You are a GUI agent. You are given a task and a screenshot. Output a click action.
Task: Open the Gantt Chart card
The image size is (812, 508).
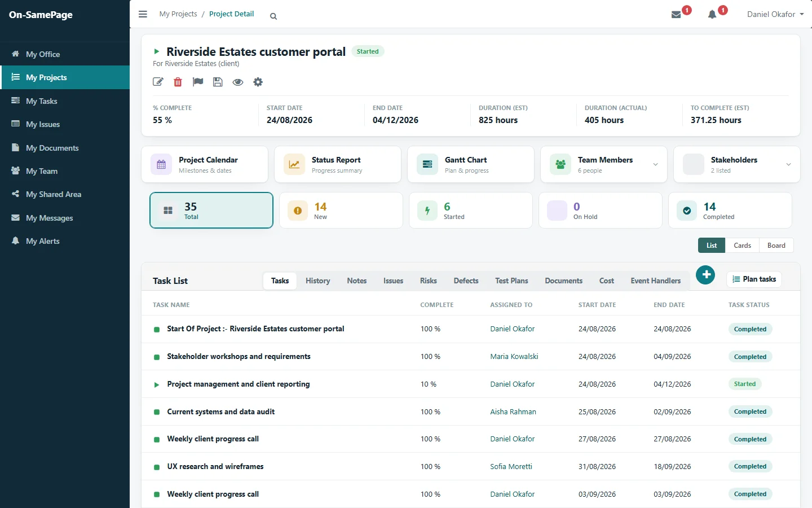471,164
